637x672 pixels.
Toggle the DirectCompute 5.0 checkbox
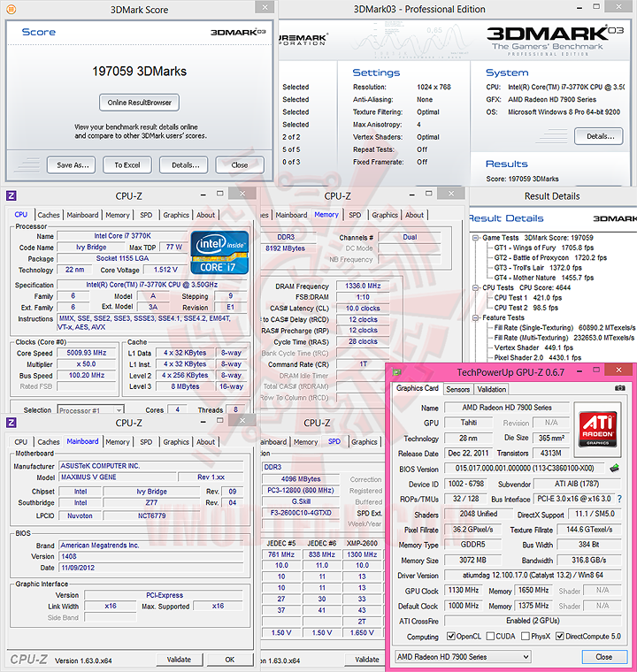click(x=560, y=636)
